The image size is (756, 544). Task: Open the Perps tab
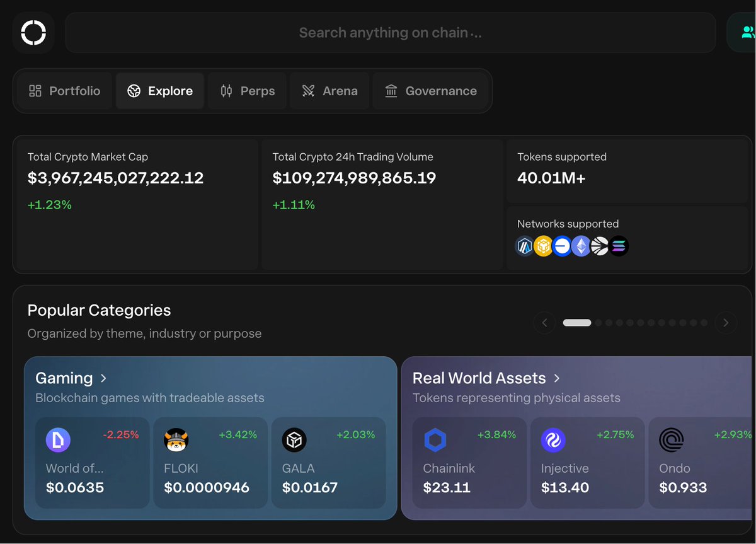tap(248, 91)
